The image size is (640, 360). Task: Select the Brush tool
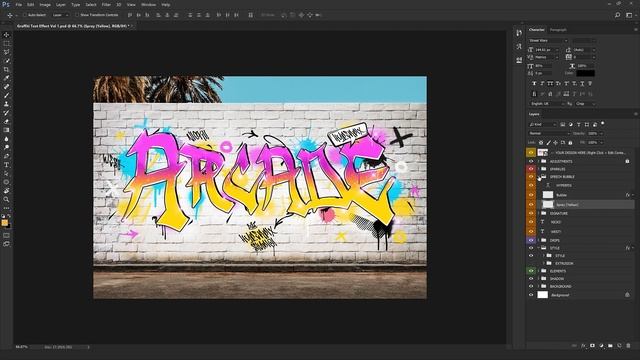click(6, 95)
